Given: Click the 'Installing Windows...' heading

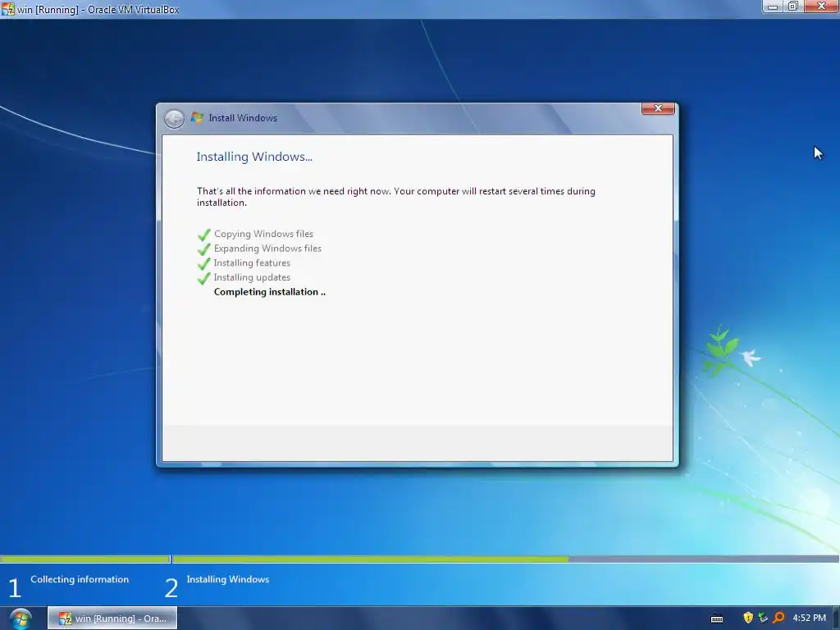Looking at the screenshot, I should pyautogui.click(x=254, y=157).
